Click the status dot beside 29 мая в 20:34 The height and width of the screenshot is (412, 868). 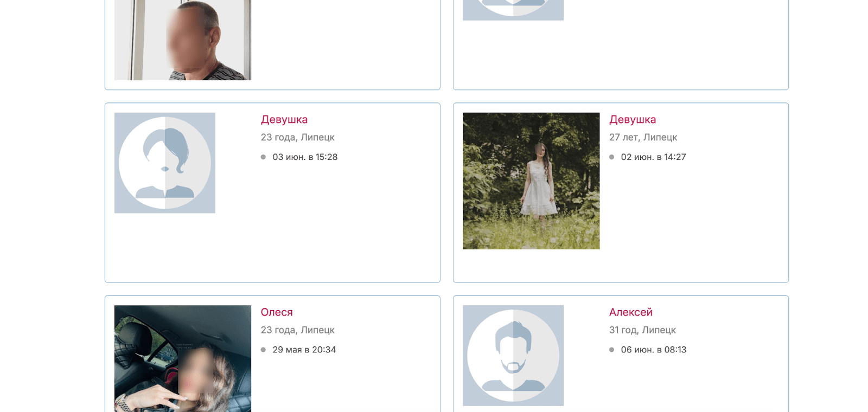(263, 350)
